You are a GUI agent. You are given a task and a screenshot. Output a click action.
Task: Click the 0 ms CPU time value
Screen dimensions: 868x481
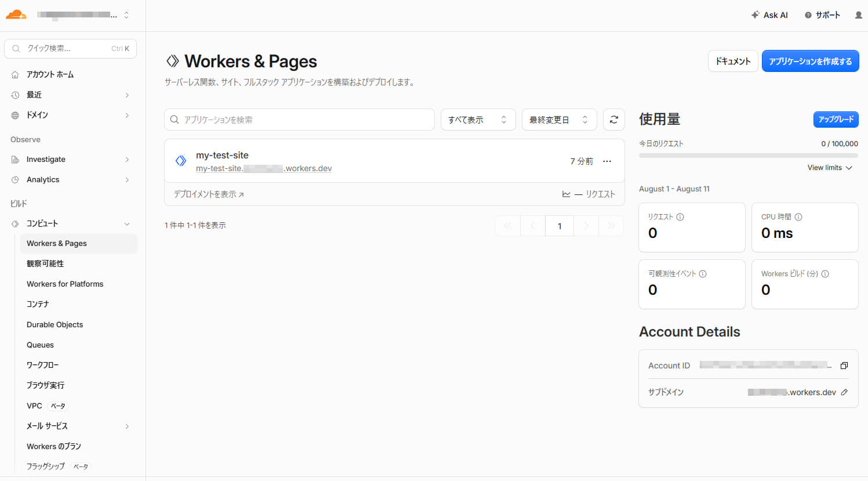tap(777, 233)
